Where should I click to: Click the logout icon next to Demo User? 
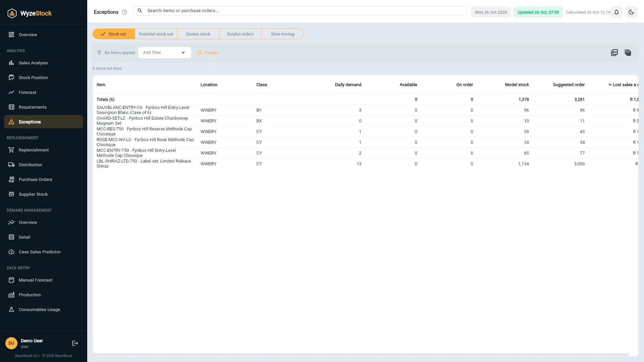click(x=75, y=343)
